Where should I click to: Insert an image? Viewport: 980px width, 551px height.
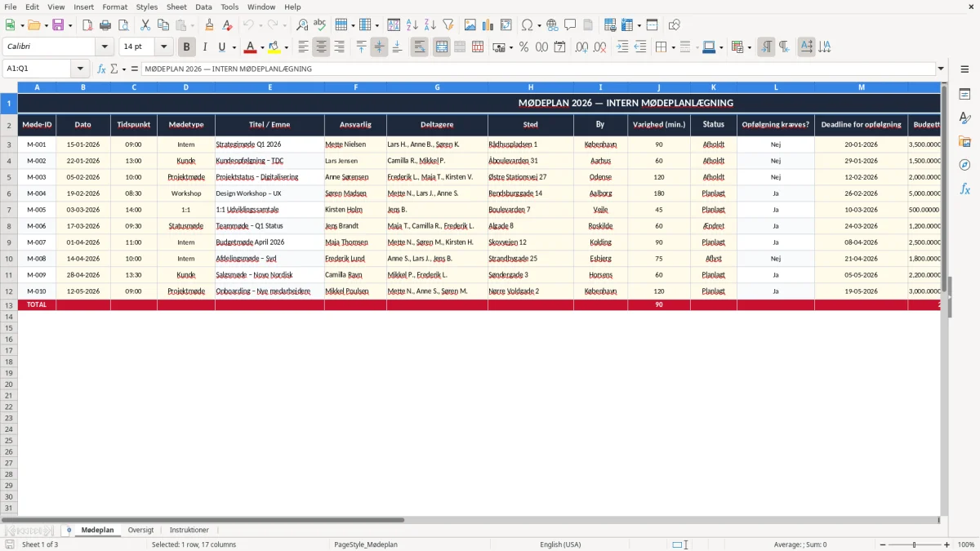[x=470, y=25]
